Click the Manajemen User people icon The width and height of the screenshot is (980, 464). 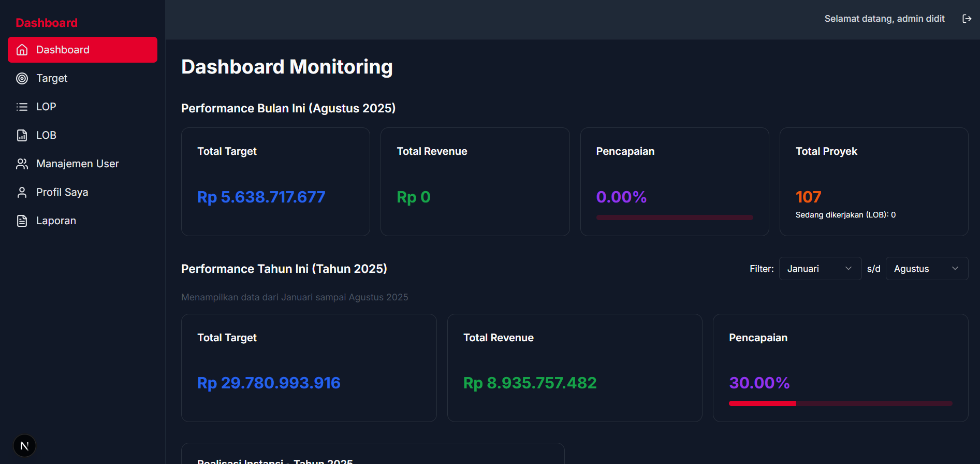tap(22, 164)
